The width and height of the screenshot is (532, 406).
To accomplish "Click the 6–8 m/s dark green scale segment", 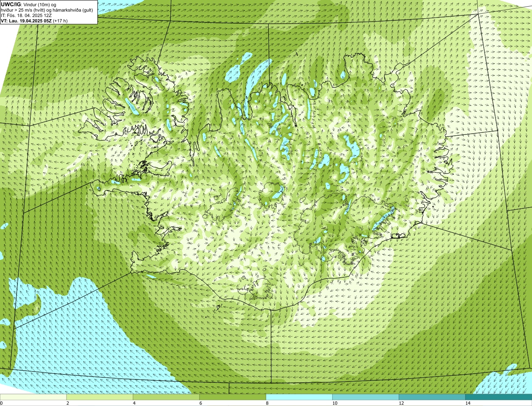I will pyautogui.click(x=233, y=397).
